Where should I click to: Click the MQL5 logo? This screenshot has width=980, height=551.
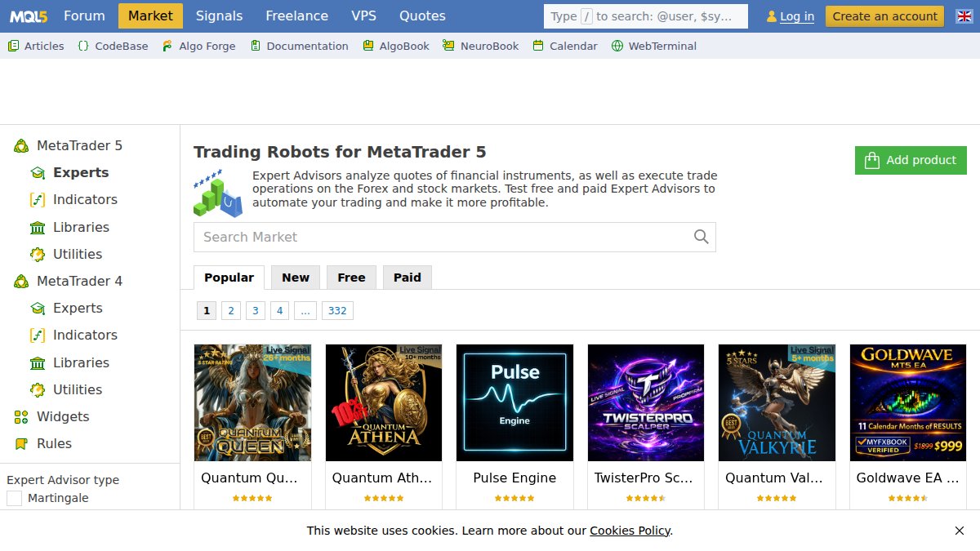(29, 16)
